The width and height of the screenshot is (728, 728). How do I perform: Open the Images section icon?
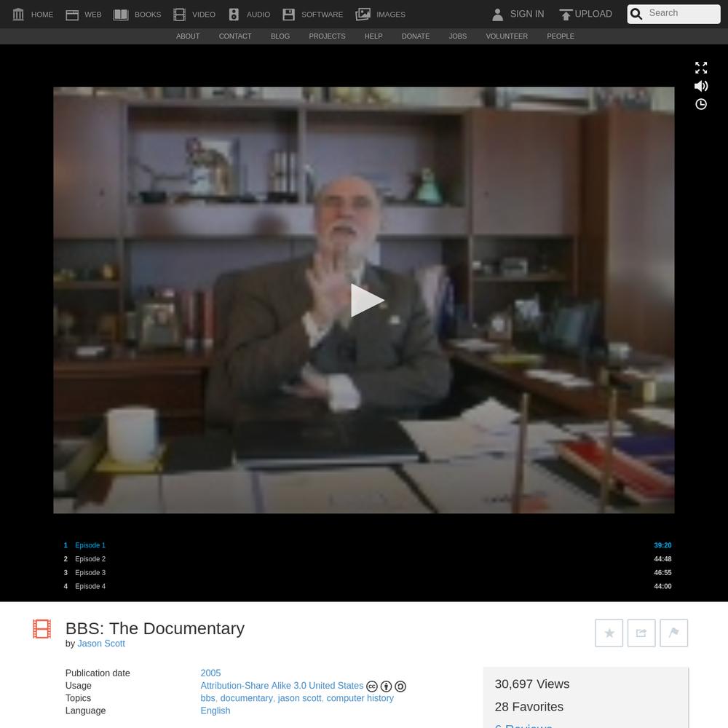click(x=363, y=15)
